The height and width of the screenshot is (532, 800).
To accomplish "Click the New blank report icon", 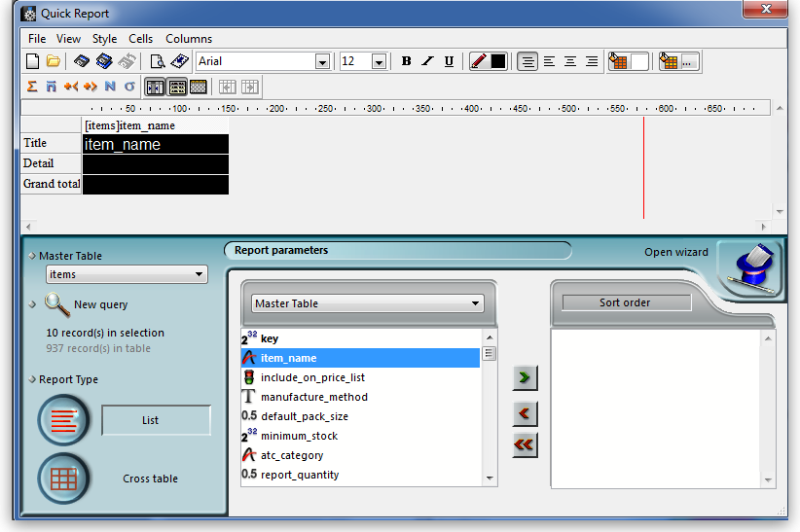I will [x=32, y=61].
